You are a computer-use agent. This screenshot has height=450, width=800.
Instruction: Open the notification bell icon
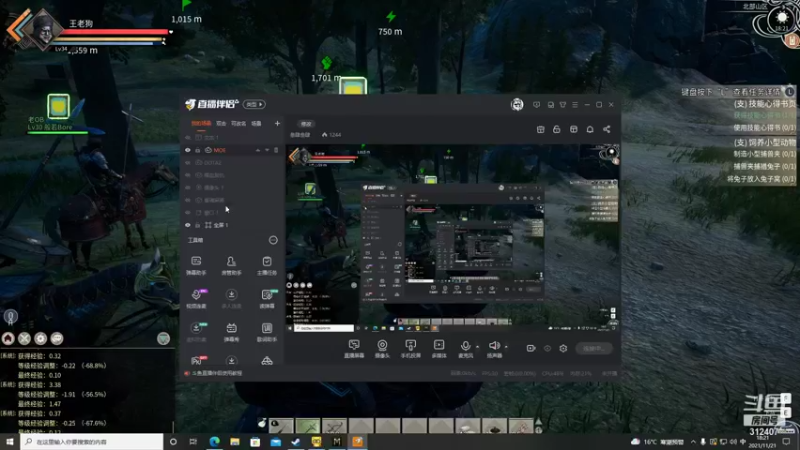[590, 129]
